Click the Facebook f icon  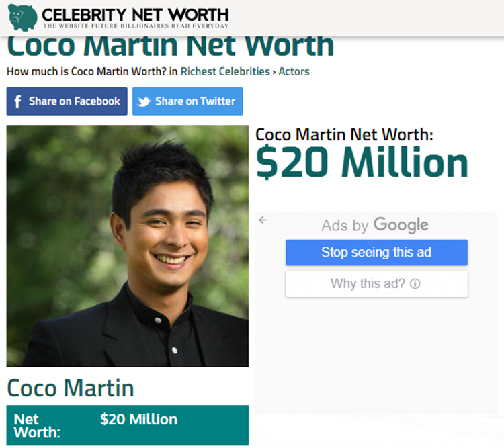17,101
